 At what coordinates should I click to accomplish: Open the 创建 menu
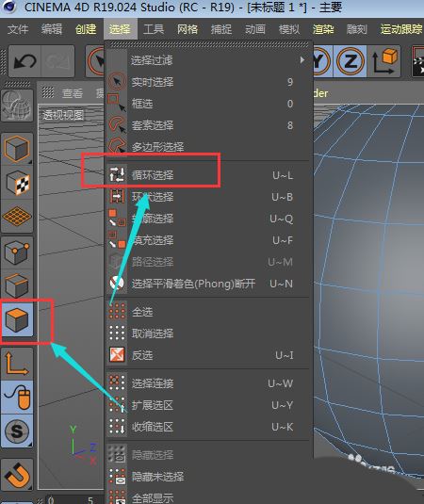tap(86, 29)
